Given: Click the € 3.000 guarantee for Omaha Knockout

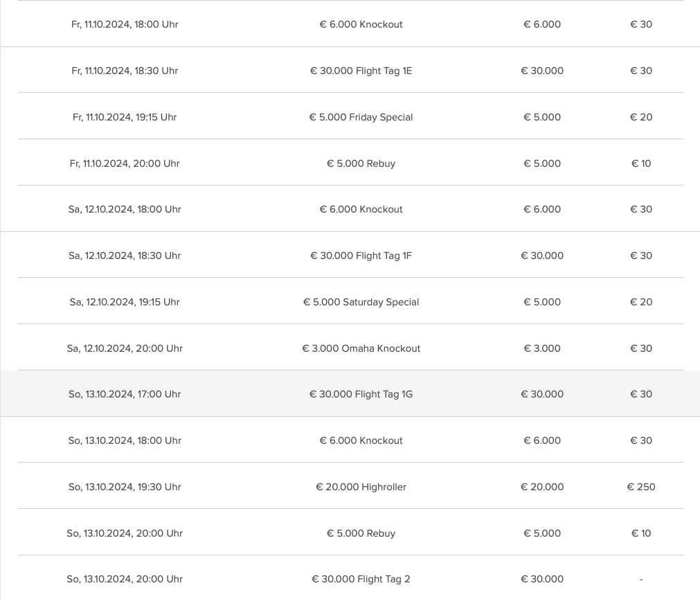Looking at the screenshot, I should pos(542,348).
